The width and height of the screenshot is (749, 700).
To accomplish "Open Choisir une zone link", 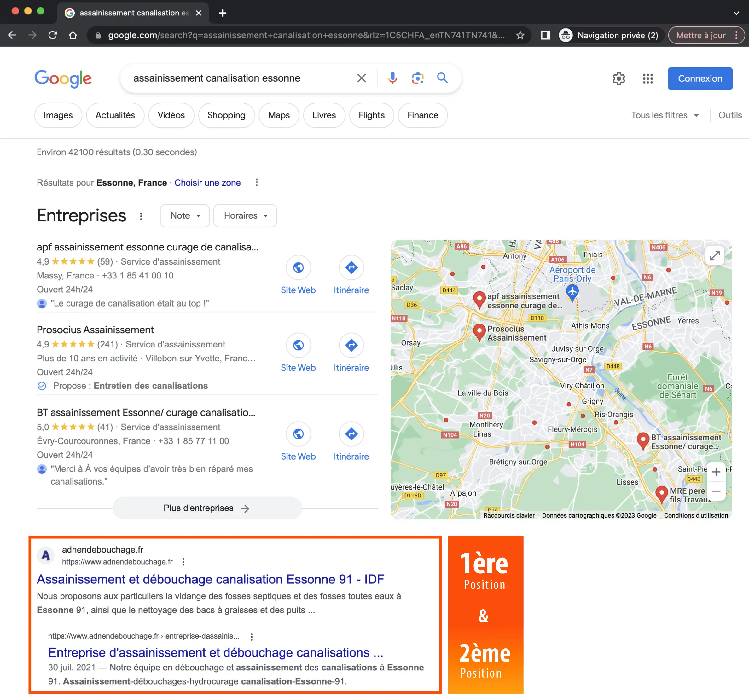I will tap(207, 183).
